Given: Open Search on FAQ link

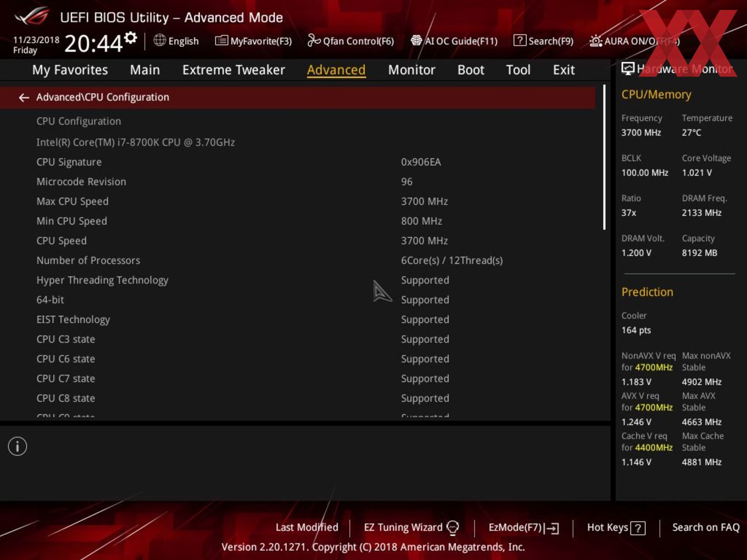Looking at the screenshot, I should pos(706,528).
